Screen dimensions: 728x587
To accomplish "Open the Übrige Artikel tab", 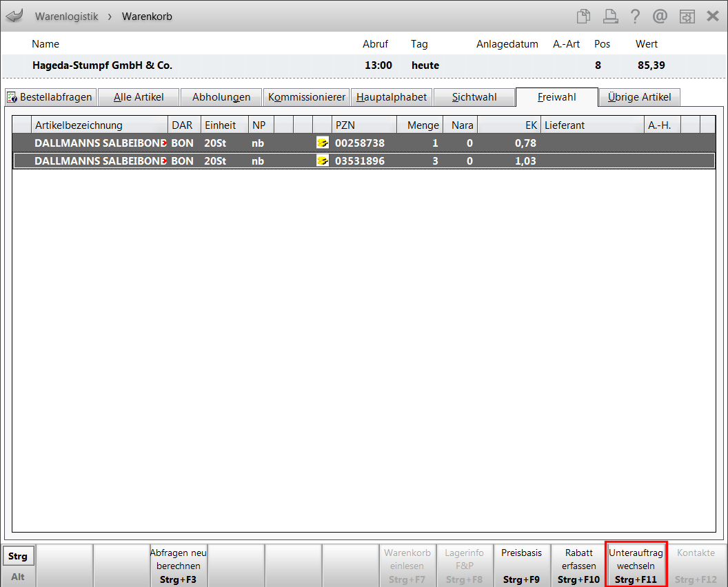I will [639, 97].
